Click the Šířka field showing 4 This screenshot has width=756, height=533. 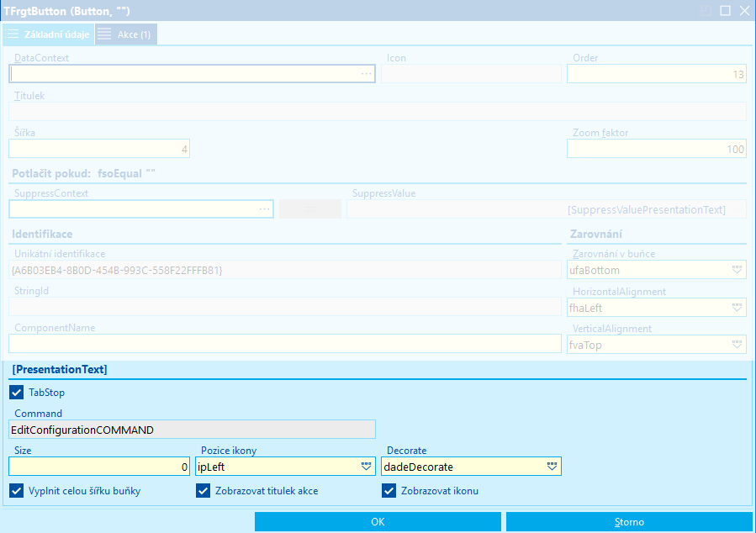pyautogui.click(x=99, y=149)
